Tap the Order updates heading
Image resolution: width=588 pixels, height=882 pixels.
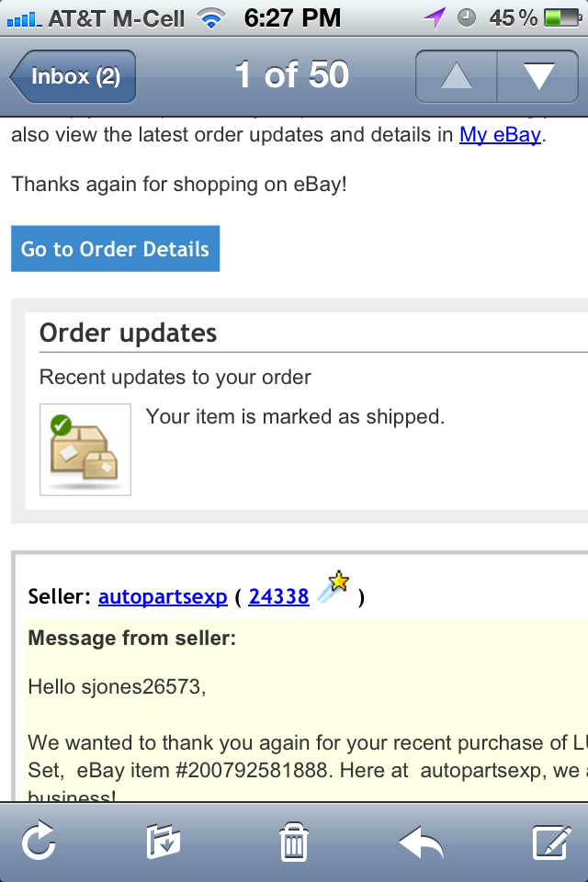click(128, 333)
